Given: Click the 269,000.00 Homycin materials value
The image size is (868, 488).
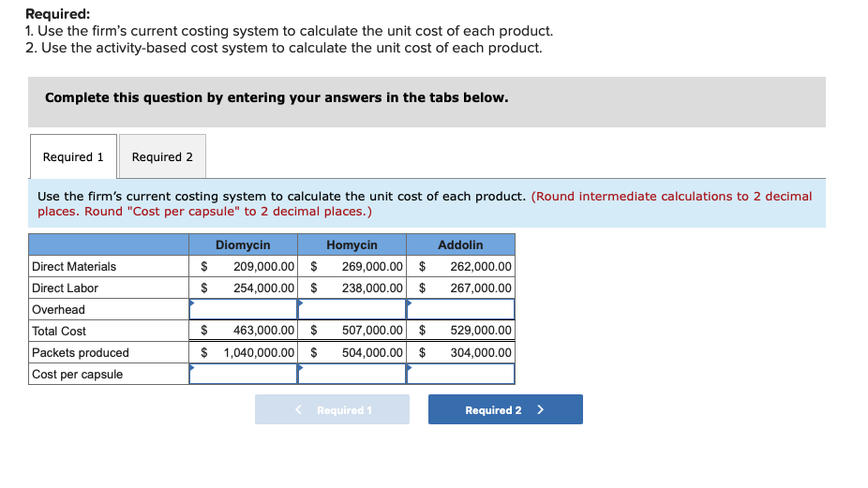Looking at the screenshot, I should 372,267.
